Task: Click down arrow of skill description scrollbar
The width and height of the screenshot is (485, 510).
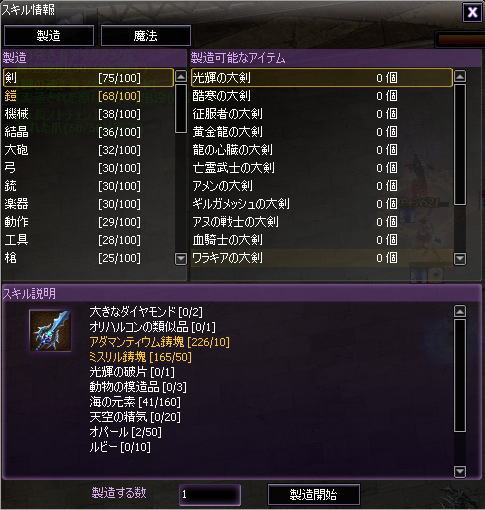Action: (460, 471)
